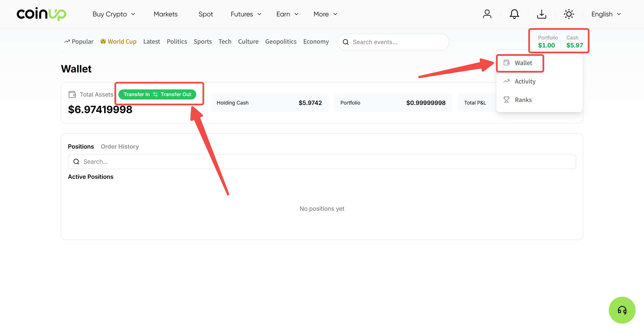
Task: Click the Total Assets amount $6.97419998
Action: [100, 110]
